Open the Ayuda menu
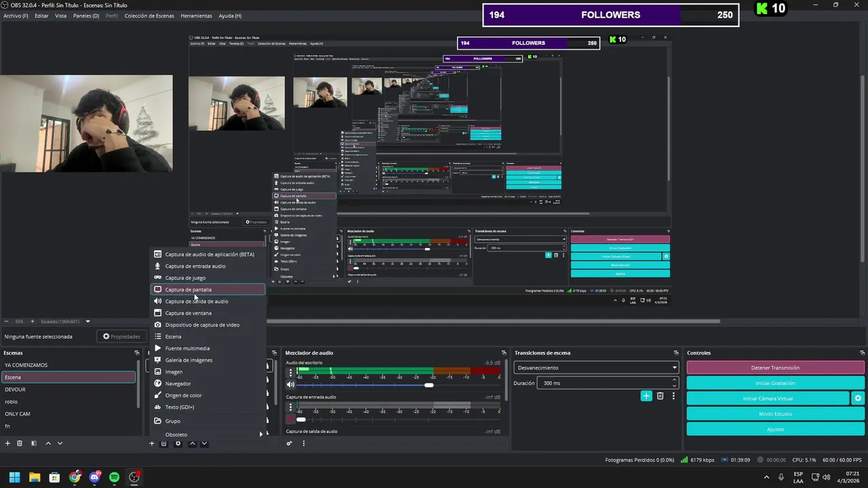Screen dimensions: 868x488 pos(230,16)
